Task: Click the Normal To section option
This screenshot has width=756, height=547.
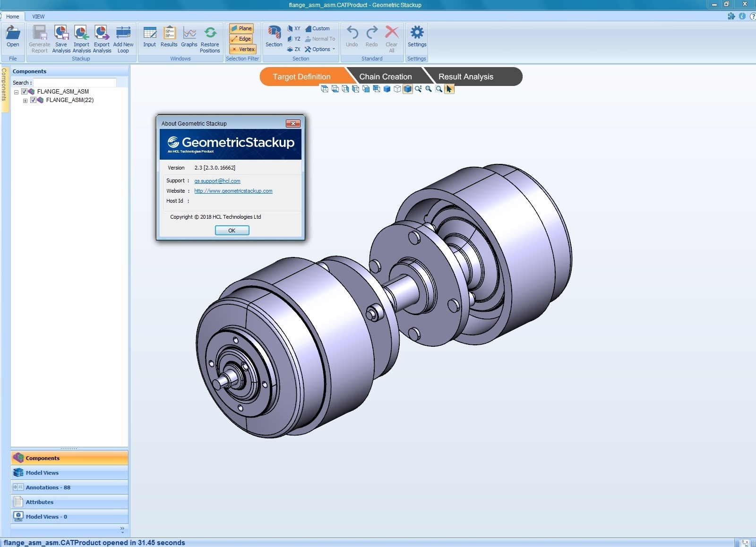Action: click(320, 39)
